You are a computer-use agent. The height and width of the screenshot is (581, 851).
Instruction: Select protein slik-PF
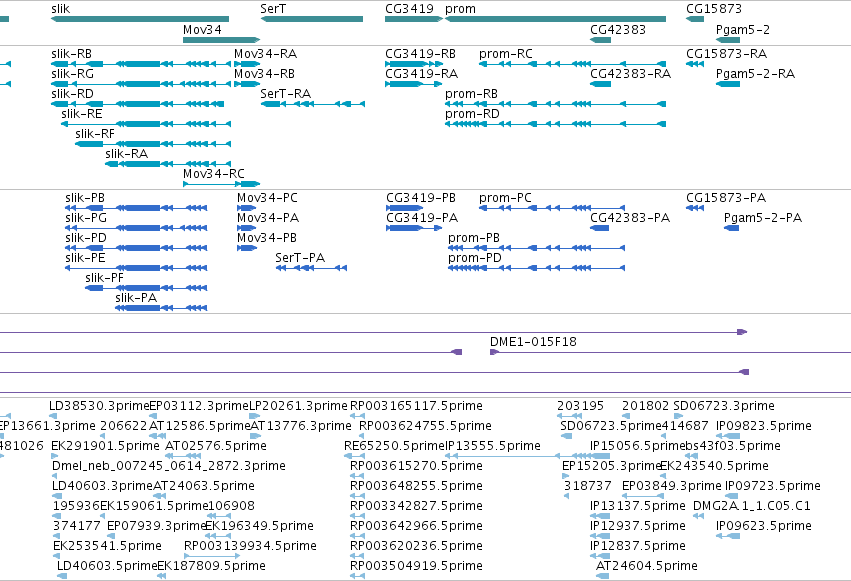click(146, 288)
